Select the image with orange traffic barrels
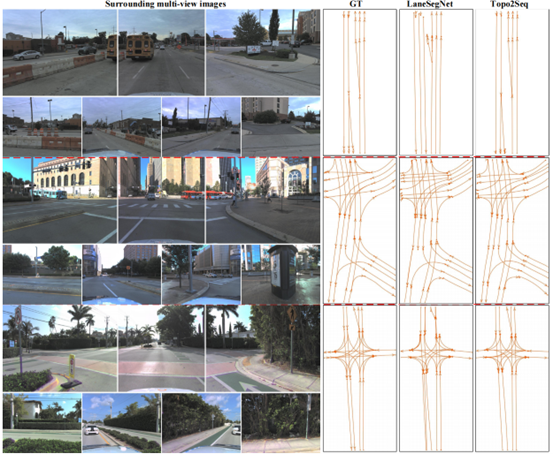This screenshot has width=553, height=454. [42, 127]
